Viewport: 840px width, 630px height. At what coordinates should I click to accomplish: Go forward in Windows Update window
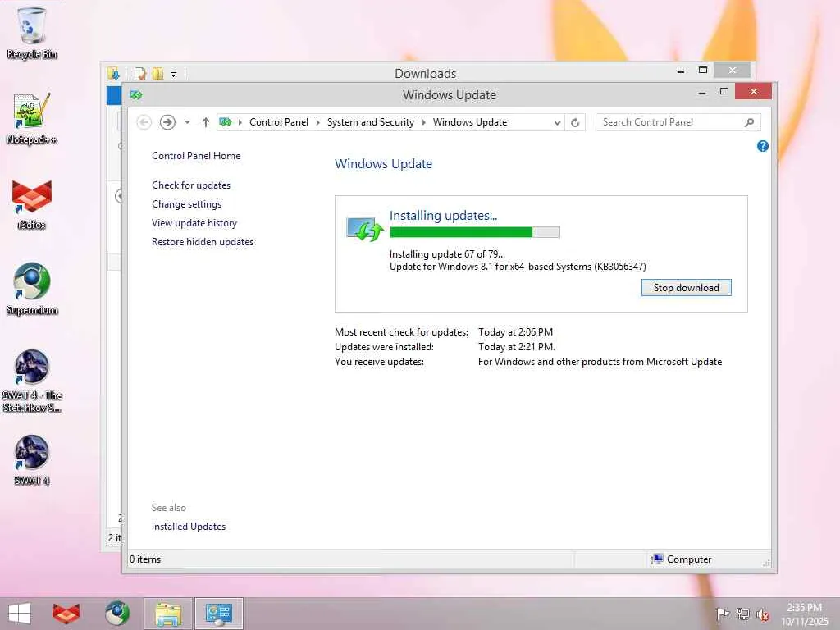click(167, 122)
